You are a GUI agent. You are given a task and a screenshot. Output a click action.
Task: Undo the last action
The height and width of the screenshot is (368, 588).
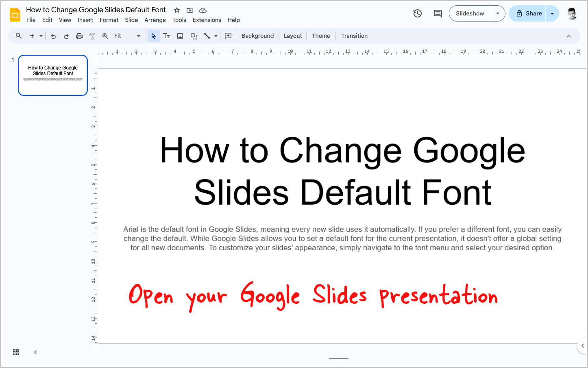click(53, 36)
